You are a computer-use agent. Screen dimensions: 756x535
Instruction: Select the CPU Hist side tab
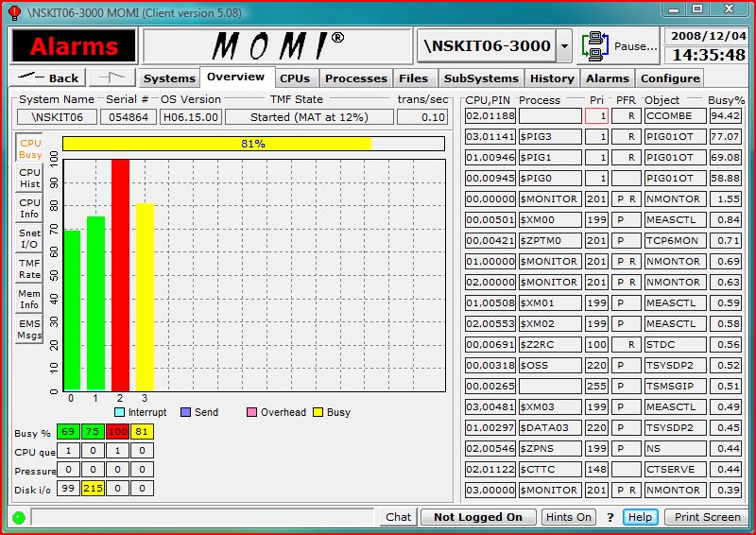[29, 178]
